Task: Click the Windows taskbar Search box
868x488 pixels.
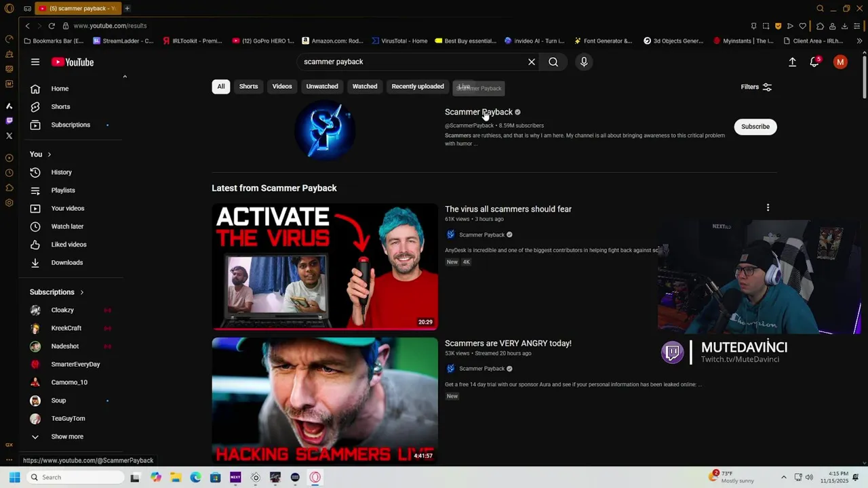Action: pos(76,477)
